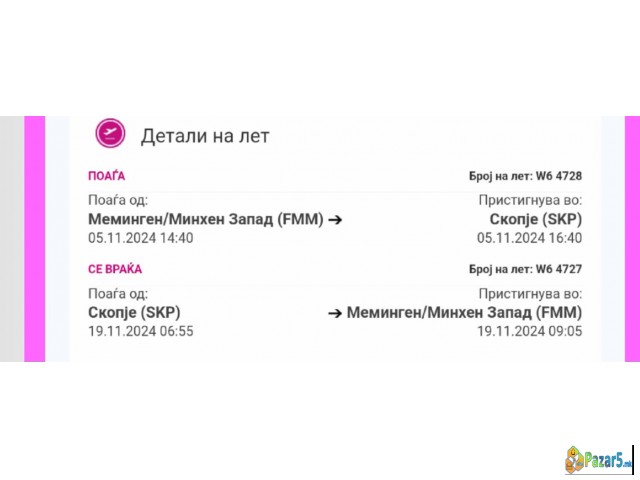Click the pink airplane icon
Screen dimensions: 640x480
tap(109, 134)
